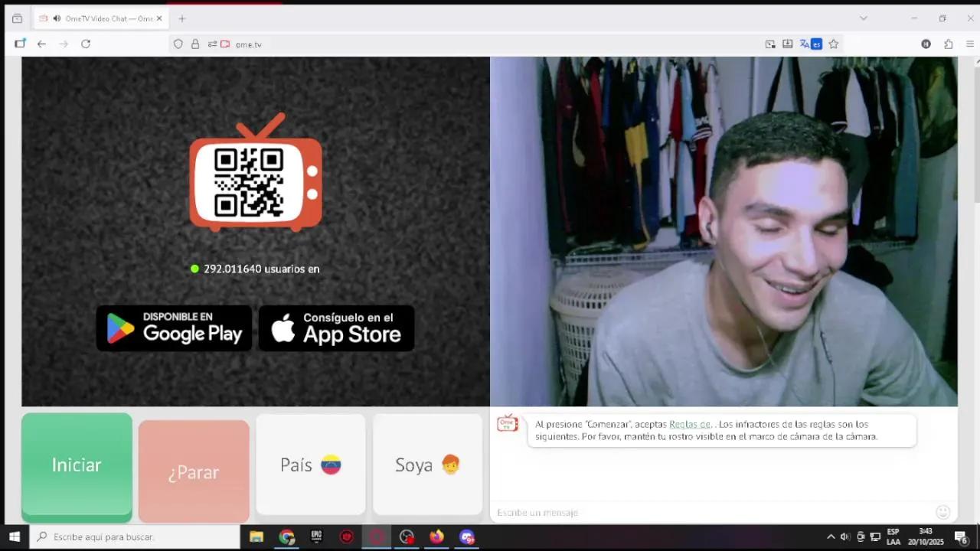Open the extensions puzzle icon
The width and height of the screenshot is (980, 551).
[x=949, y=44]
